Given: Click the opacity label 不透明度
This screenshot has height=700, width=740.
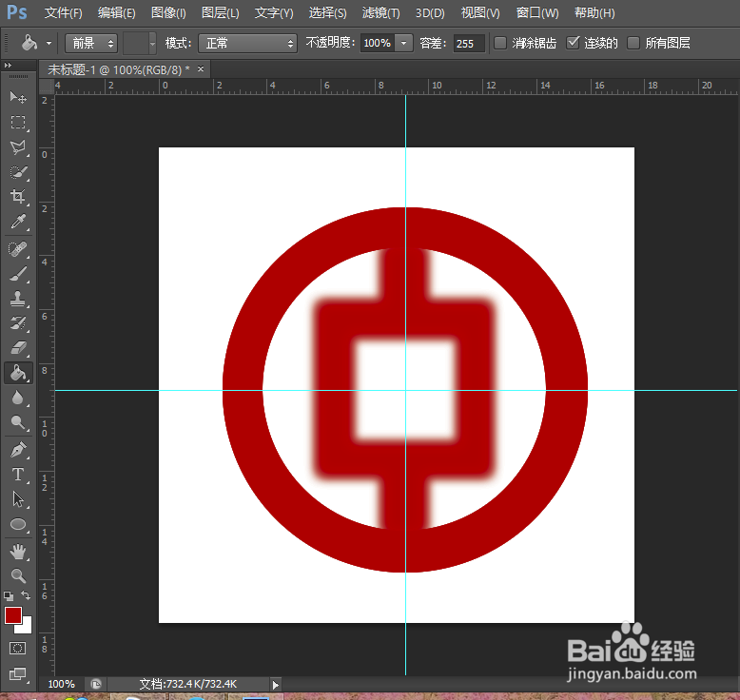Looking at the screenshot, I should (330, 43).
